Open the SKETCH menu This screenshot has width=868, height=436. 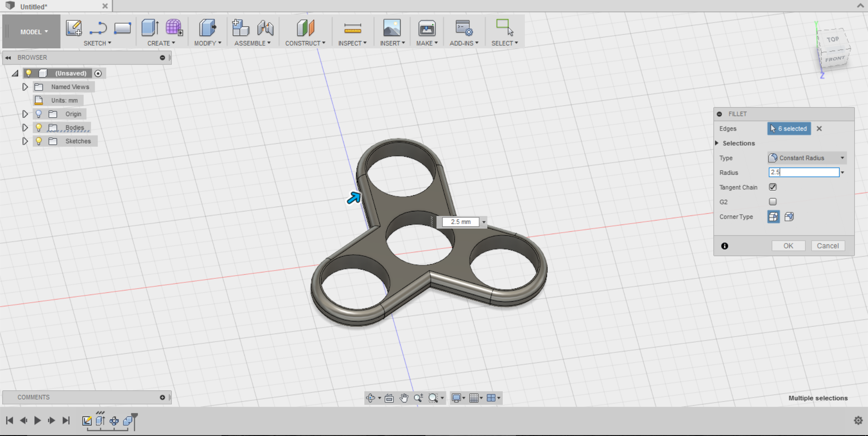click(x=97, y=43)
